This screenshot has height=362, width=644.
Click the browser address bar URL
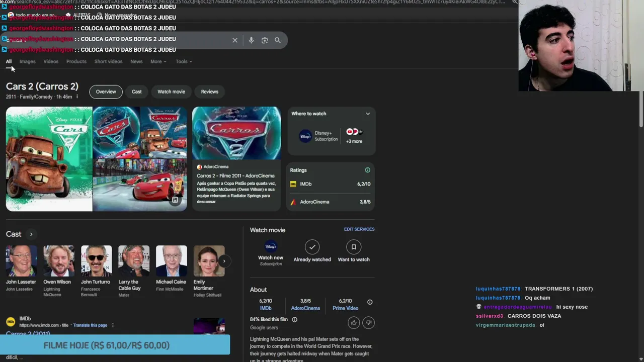click(252, 2)
